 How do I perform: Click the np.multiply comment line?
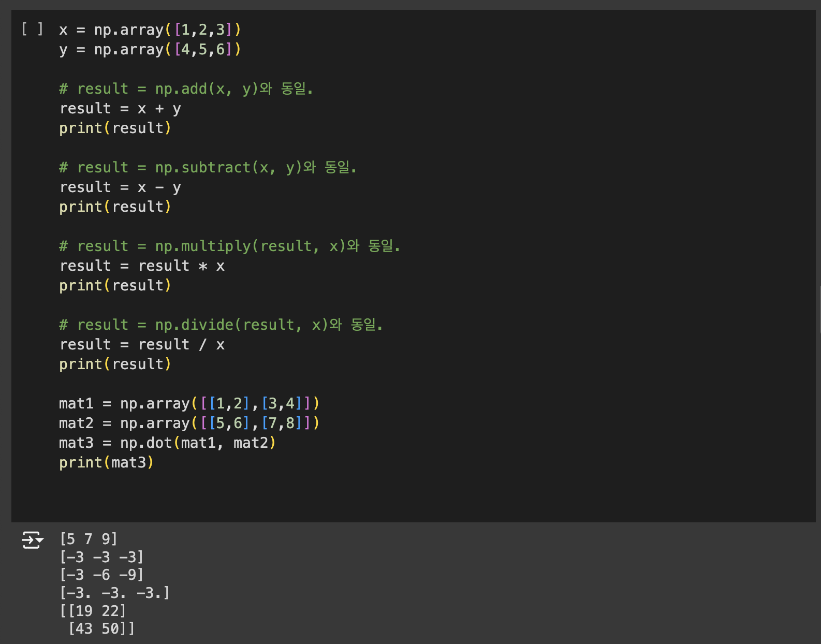tap(229, 246)
